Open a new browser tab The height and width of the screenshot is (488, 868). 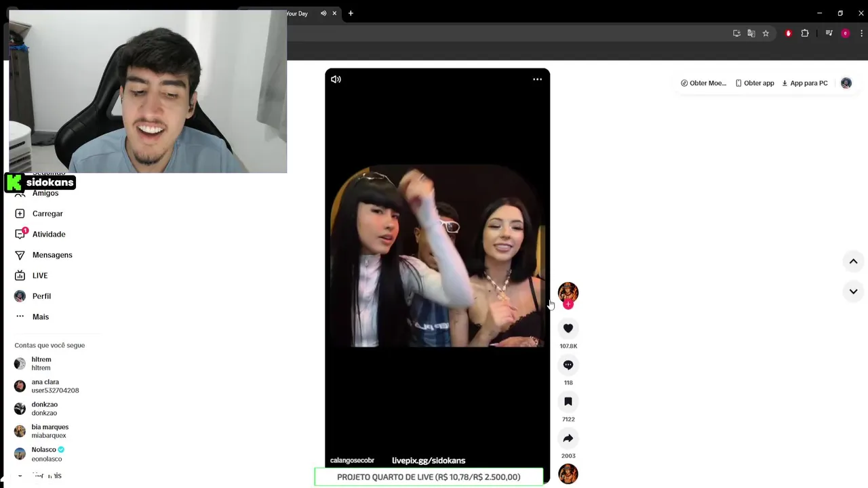click(x=351, y=13)
